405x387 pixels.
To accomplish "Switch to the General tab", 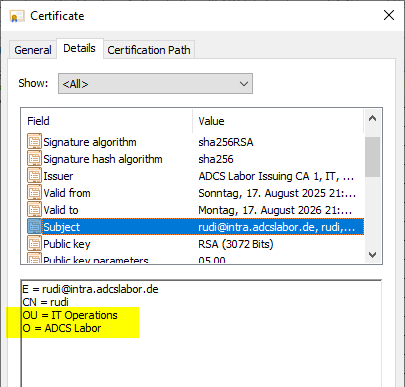I will (x=33, y=50).
